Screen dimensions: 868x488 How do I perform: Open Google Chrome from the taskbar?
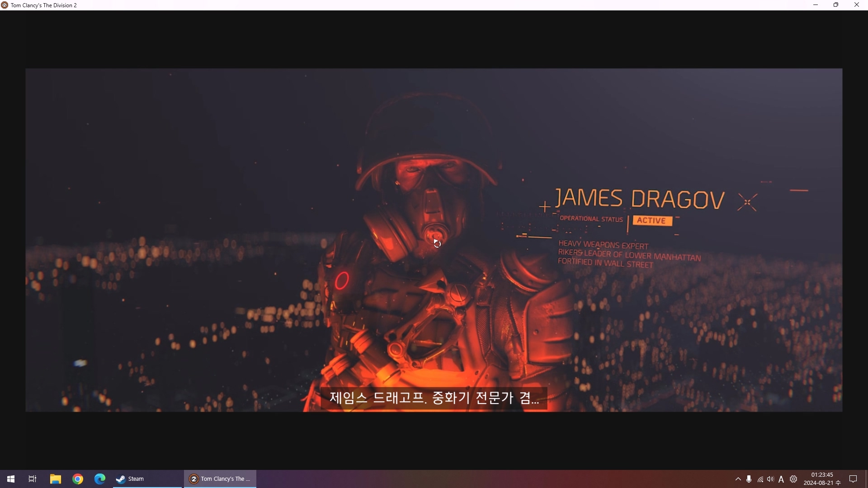coord(78,479)
